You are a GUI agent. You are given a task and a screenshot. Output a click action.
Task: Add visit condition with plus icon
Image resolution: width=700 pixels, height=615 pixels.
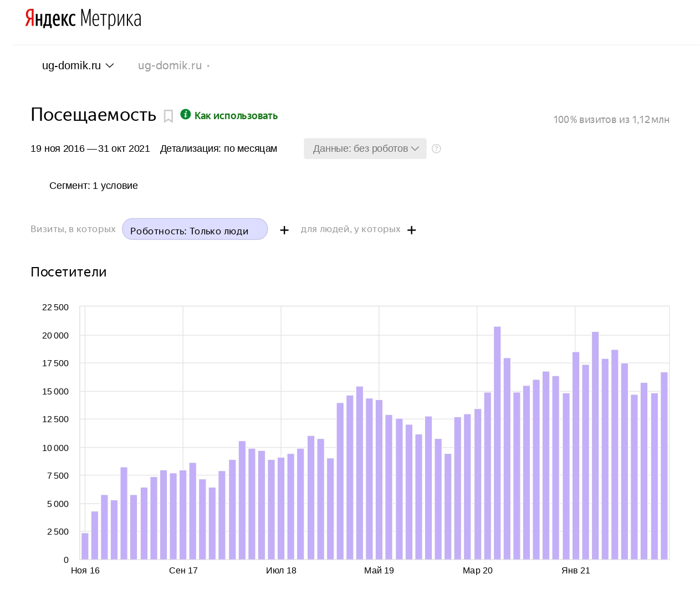[x=284, y=230]
